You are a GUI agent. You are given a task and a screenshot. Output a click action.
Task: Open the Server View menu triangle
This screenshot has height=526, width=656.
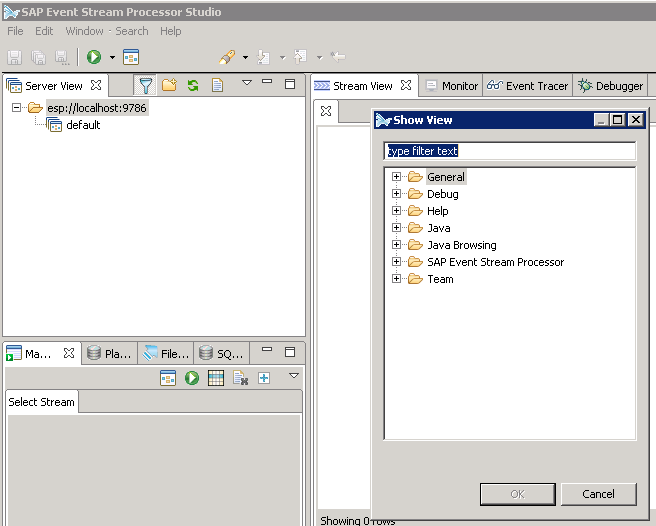click(x=247, y=84)
